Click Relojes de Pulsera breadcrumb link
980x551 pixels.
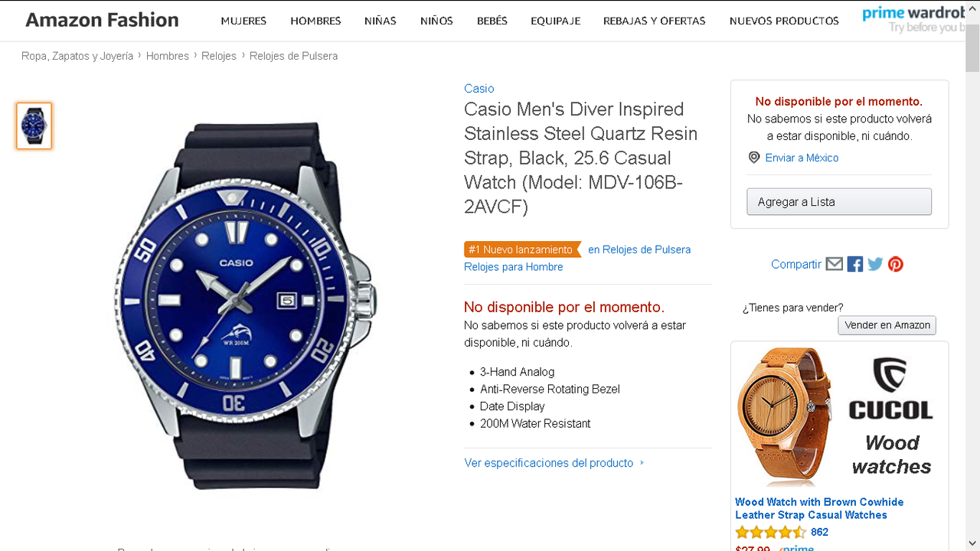click(293, 56)
